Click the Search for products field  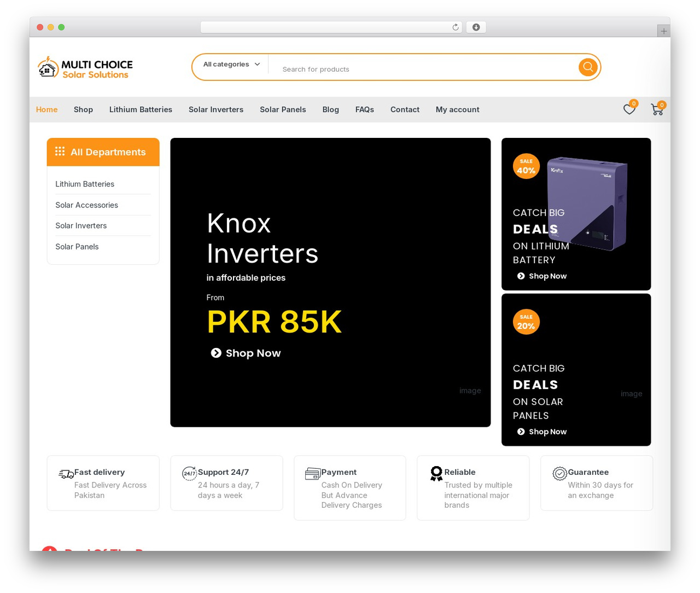(427, 69)
